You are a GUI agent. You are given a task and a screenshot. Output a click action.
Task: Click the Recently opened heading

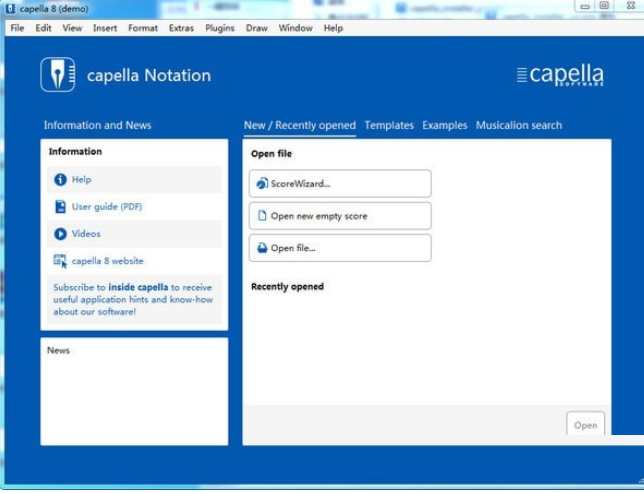click(x=287, y=286)
